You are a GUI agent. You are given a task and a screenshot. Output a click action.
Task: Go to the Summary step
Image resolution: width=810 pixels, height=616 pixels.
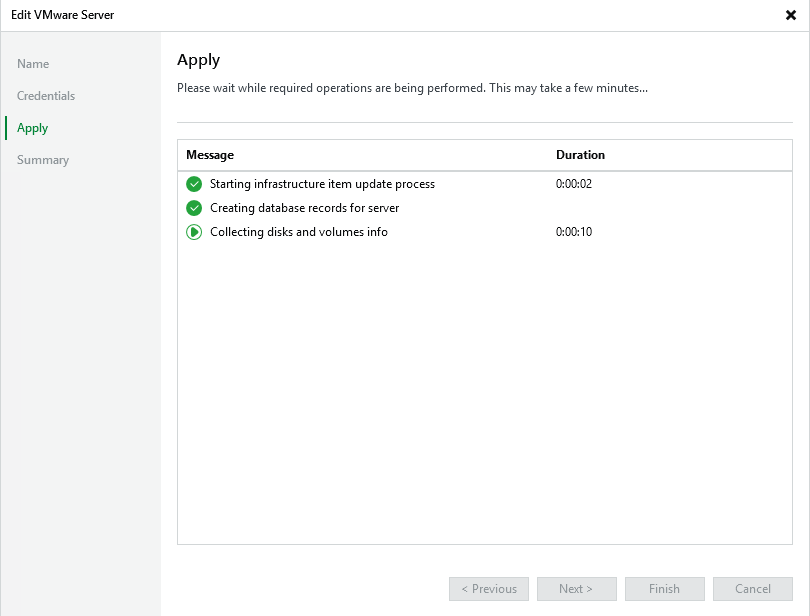point(43,160)
